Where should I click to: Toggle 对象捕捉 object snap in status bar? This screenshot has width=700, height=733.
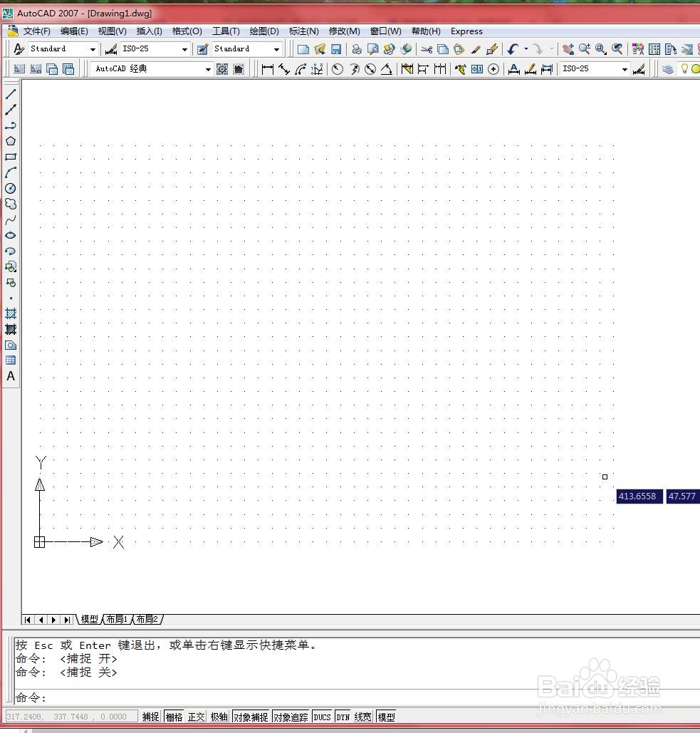[x=251, y=717]
